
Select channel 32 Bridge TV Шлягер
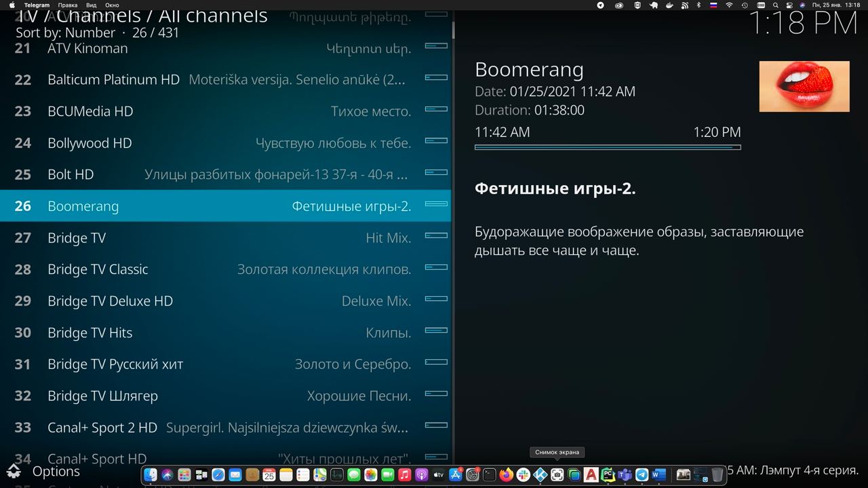[225, 396]
